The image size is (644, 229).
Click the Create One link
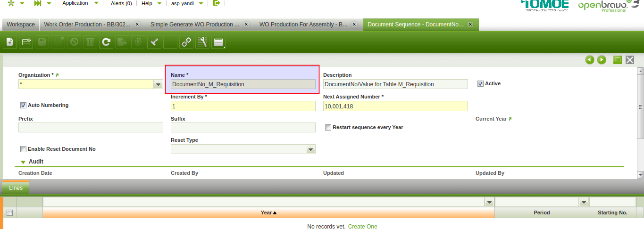pyautogui.click(x=362, y=226)
